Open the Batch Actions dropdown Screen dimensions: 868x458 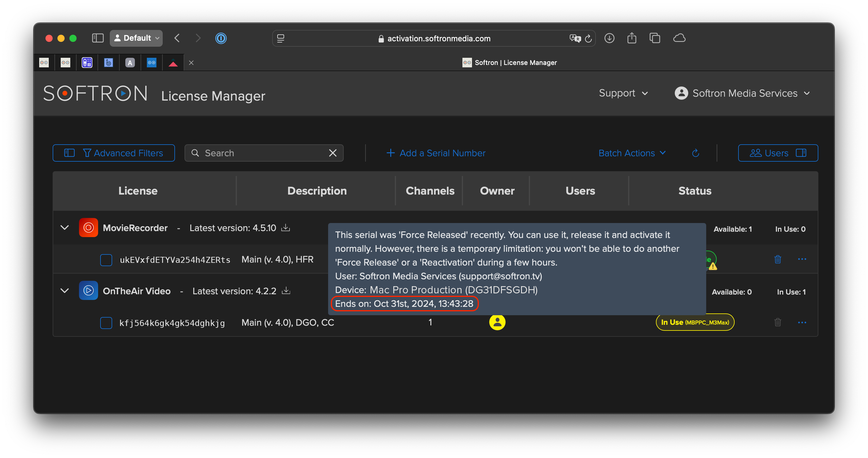pyautogui.click(x=632, y=153)
